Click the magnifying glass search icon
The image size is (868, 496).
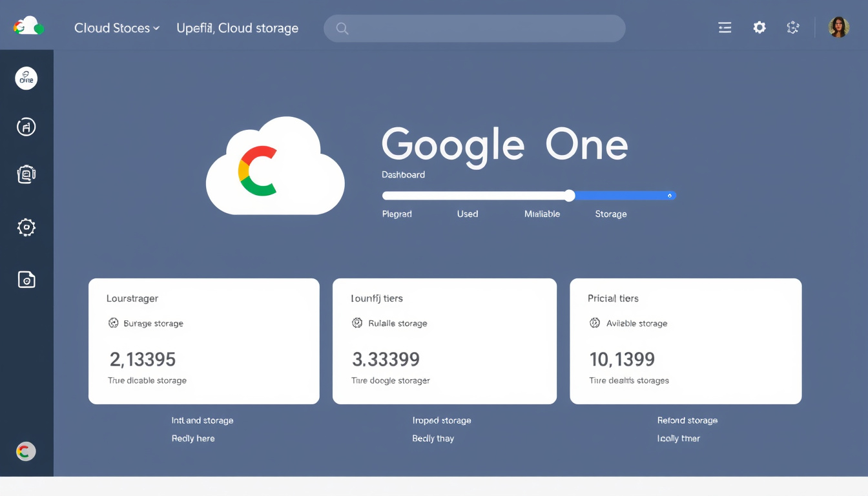(x=342, y=28)
